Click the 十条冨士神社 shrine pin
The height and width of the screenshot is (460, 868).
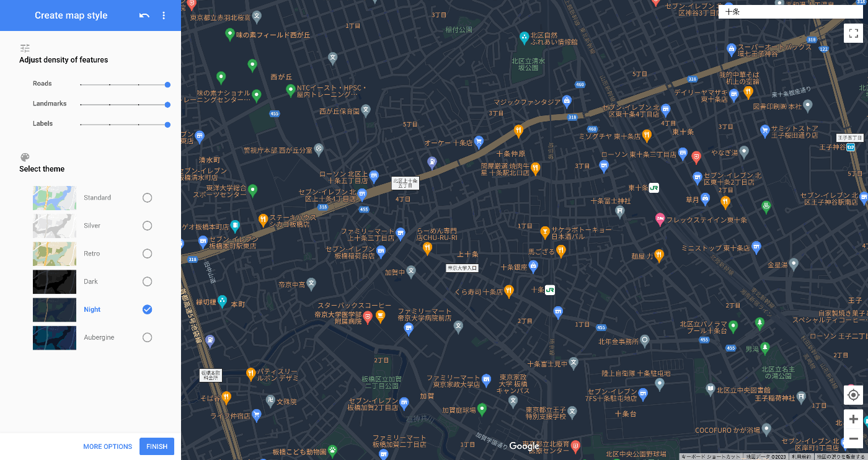[x=620, y=211]
